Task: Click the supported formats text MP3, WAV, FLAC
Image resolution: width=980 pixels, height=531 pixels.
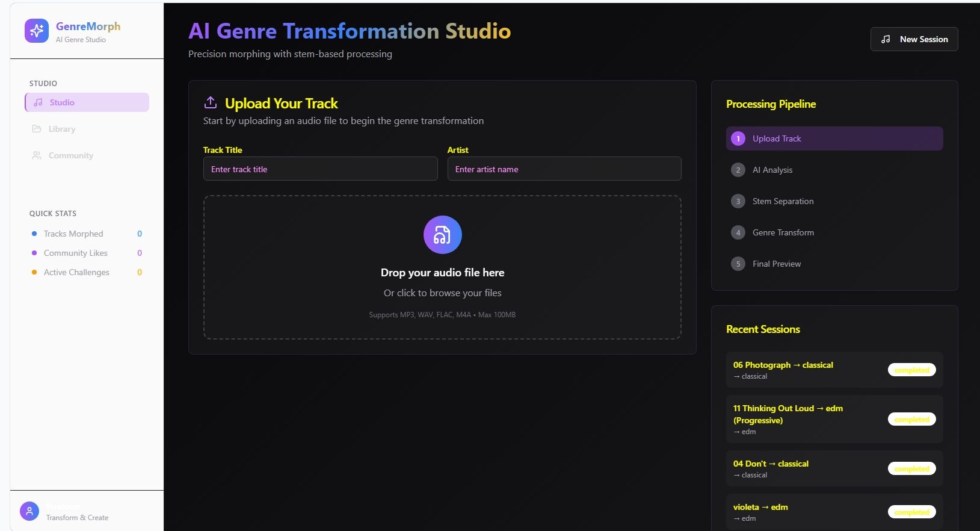Action: pyautogui.click(x=442, y=315)
